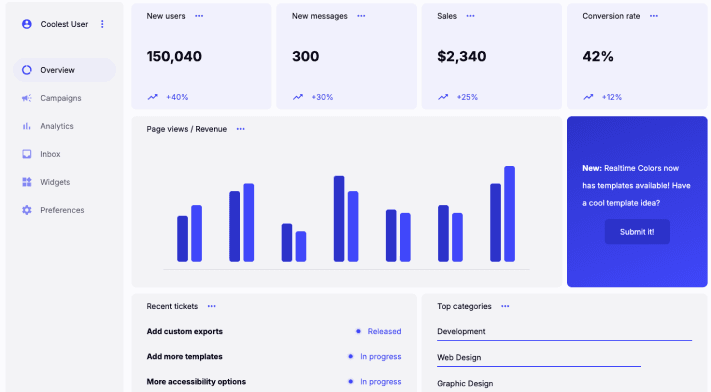Viewport: 711px width, 392px height.
Task: Click the Released status link
Action: pos(384,332)
